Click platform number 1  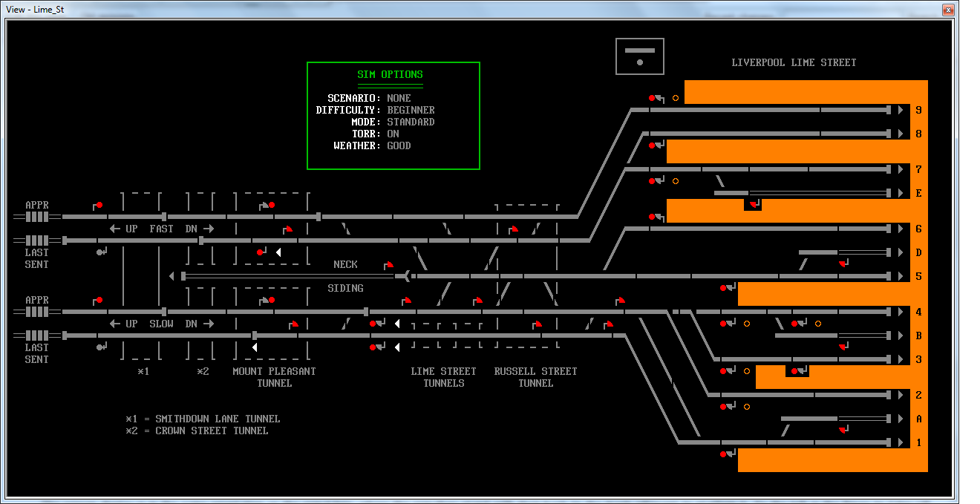(x=919, y=442)
